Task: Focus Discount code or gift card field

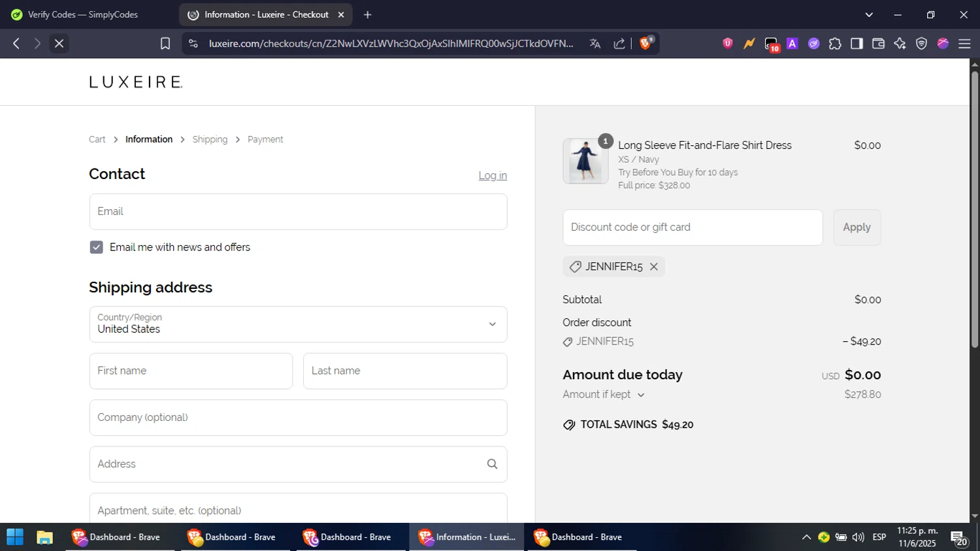Action: [693, 227]
